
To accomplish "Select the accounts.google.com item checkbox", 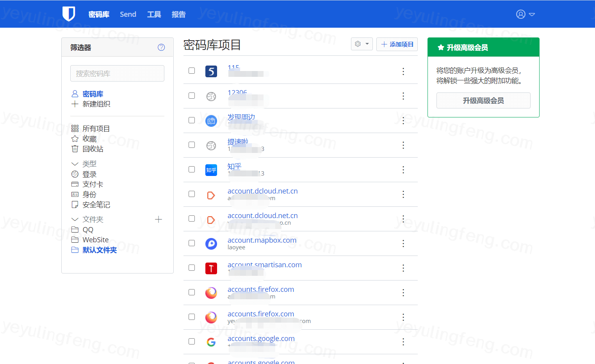I will pyautogui.click(x=192, y=341).
